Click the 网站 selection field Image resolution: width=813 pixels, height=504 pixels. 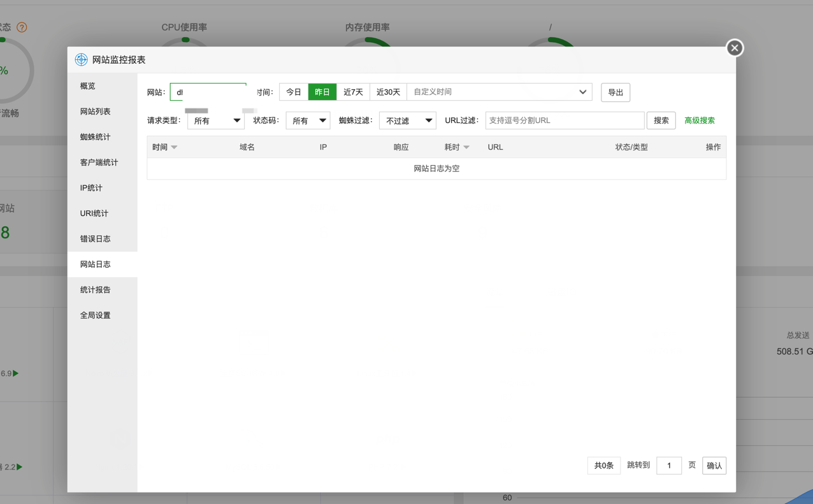pyautogui.click(x=208, y=92)
